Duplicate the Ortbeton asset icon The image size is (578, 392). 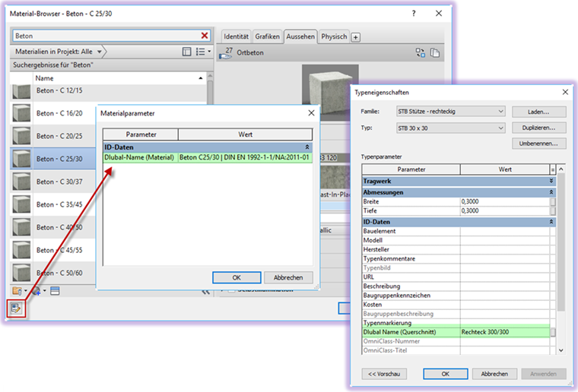[435, 52]
